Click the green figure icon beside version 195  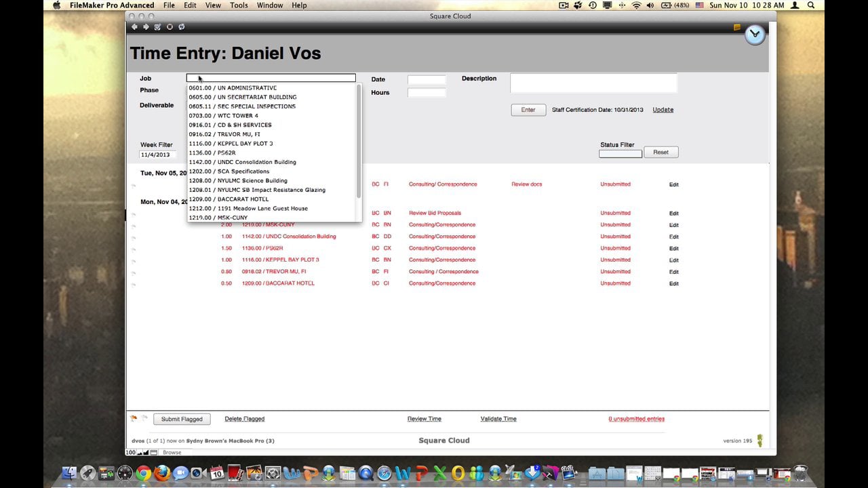point(759,441)
